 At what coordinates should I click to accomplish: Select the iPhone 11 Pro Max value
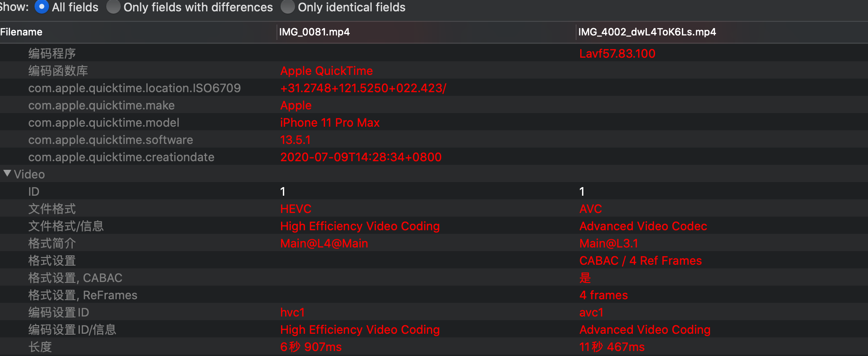(x=330, y=123)
